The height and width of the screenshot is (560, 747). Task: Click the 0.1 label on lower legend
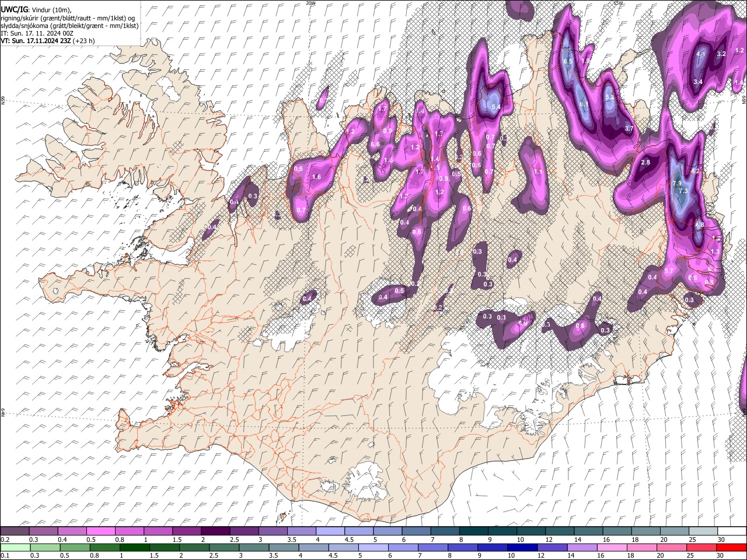coord(5,555)
